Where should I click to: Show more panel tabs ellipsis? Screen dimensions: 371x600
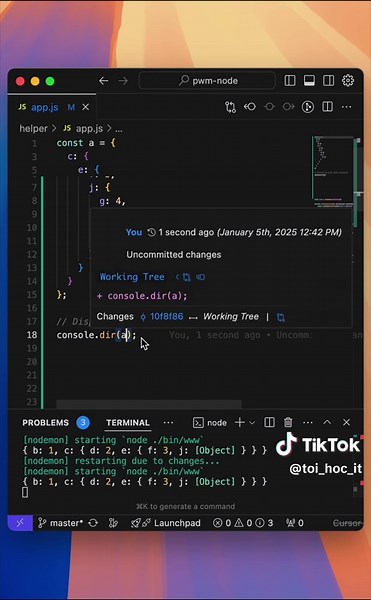(168, 423)
